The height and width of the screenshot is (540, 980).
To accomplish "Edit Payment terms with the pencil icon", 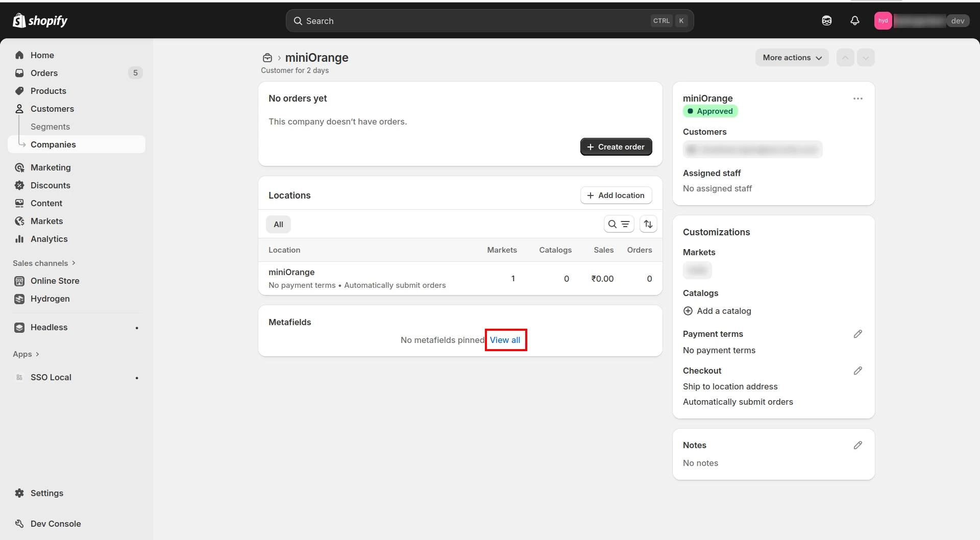I will (x=857, y=334).
